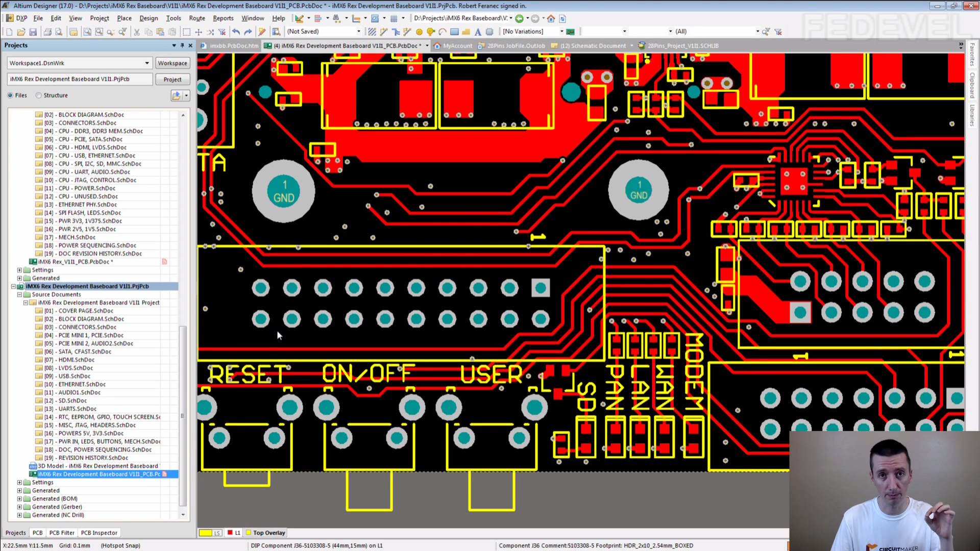Collapse the Source Documents tree node
The width and height of the screenshot is (980, 551).
(19, 294)
